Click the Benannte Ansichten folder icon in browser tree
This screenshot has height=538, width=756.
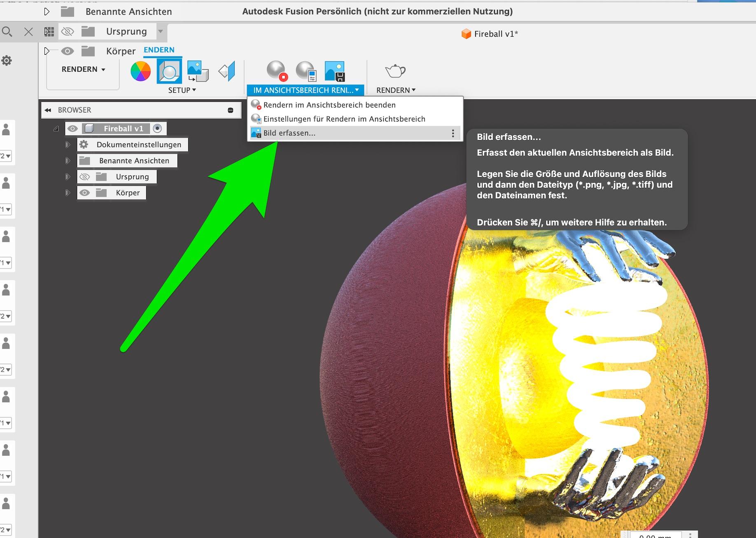coord(85,161)
